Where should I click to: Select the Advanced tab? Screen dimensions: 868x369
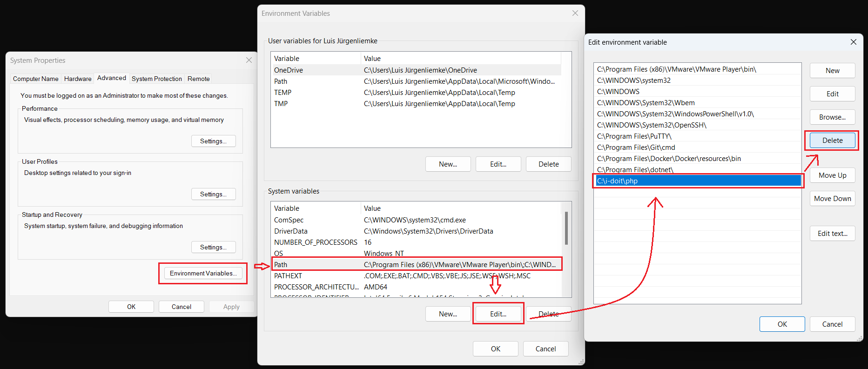point(111,78)
